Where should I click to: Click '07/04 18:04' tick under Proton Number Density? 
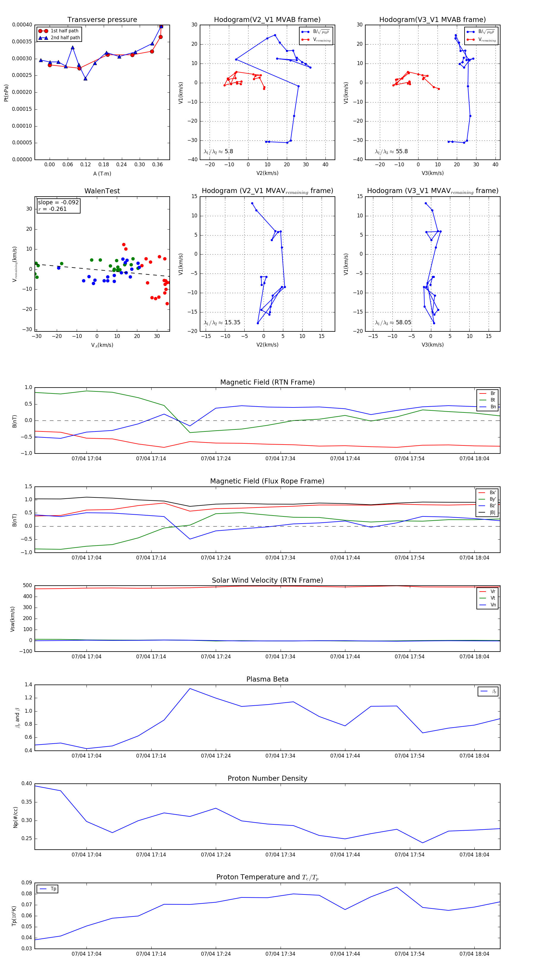pos(474,854)
